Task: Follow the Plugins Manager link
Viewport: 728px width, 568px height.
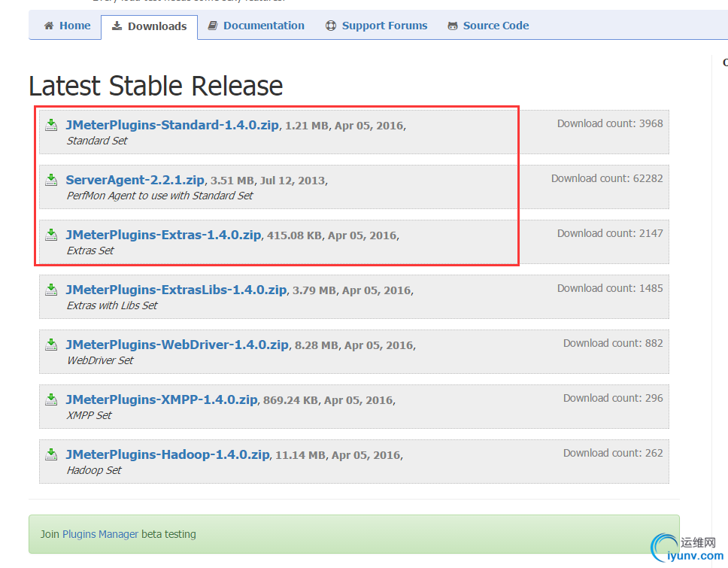Action: coord(100,534)
